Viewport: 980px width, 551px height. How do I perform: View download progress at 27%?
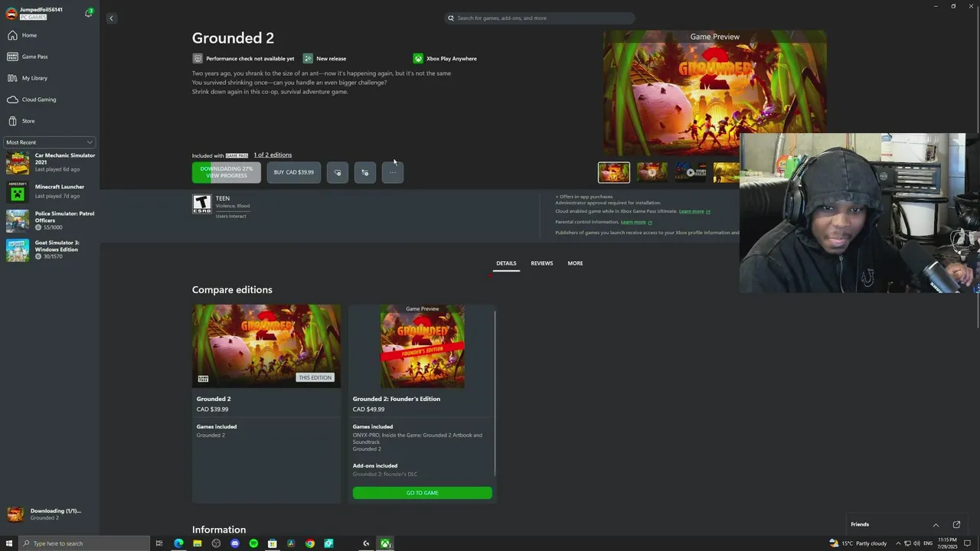pos(227,172)
